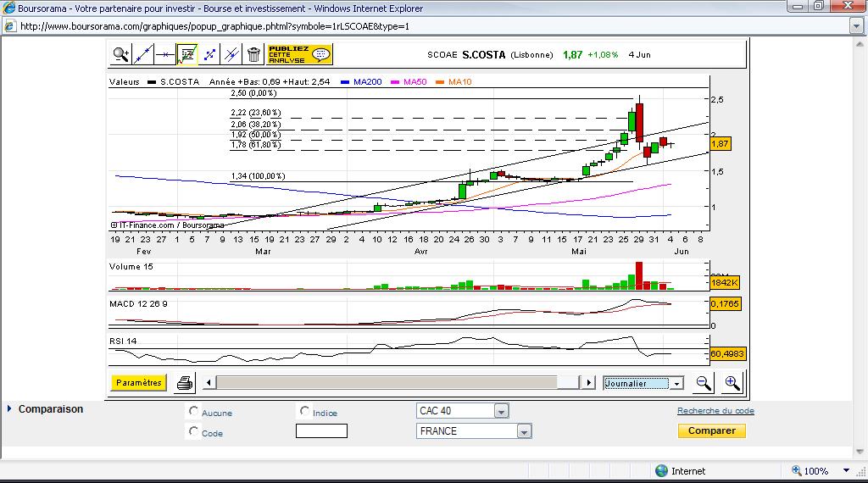Click the printer icon
Image resolution: width=868 pixels, height=483 pixels.
click(x=184, y=383)
